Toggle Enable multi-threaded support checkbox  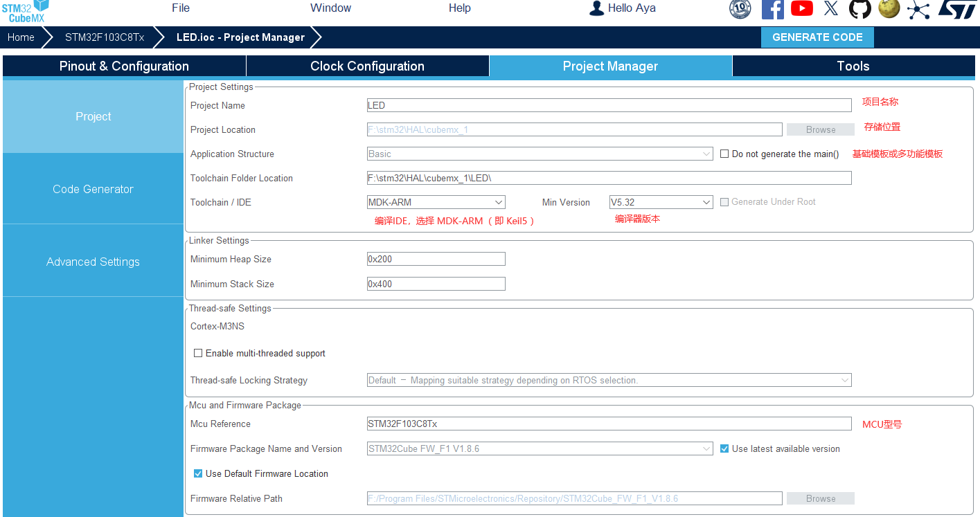[x=198, y=353]
